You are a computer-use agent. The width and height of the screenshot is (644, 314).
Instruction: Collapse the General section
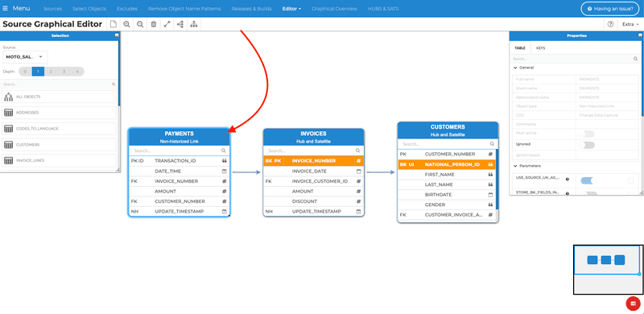(515, 68)
